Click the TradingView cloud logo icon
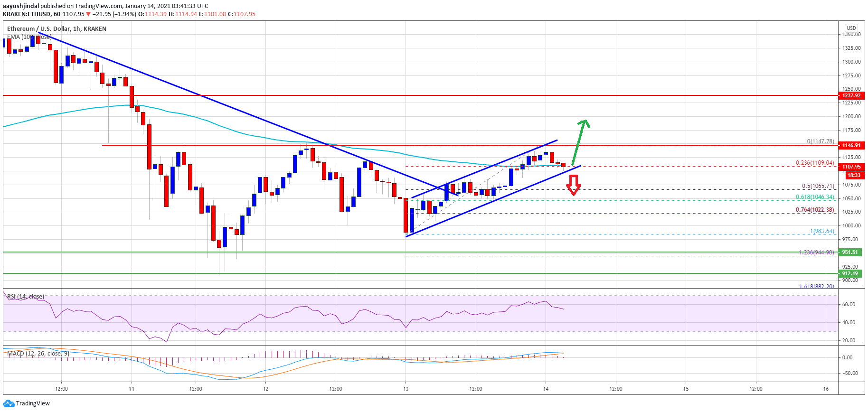The width and height of the screenshot is (868, 412). pyautogui.click(x=9, y=403)
